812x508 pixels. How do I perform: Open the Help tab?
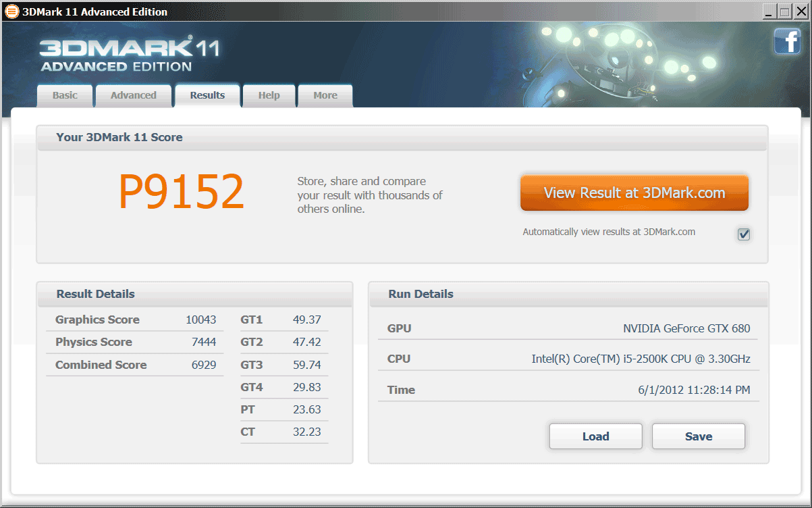tap(269, 96)
